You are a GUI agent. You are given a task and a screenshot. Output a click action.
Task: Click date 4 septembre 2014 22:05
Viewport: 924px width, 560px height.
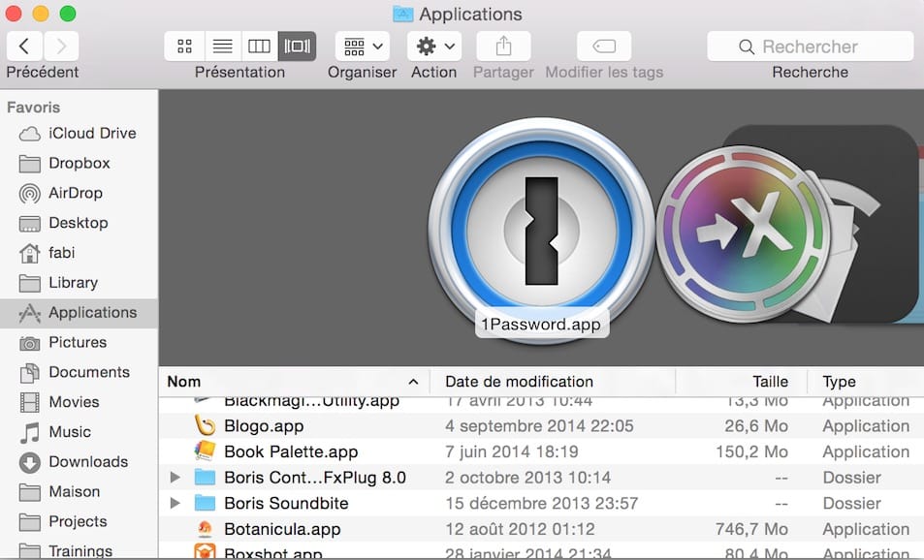pos(539,425)
